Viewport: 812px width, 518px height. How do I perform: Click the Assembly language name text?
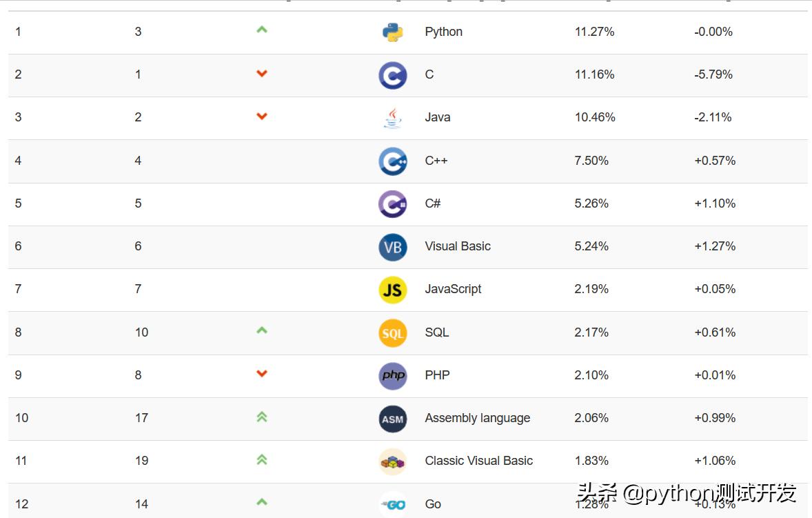pyautogui.click(x=477, y=418)
